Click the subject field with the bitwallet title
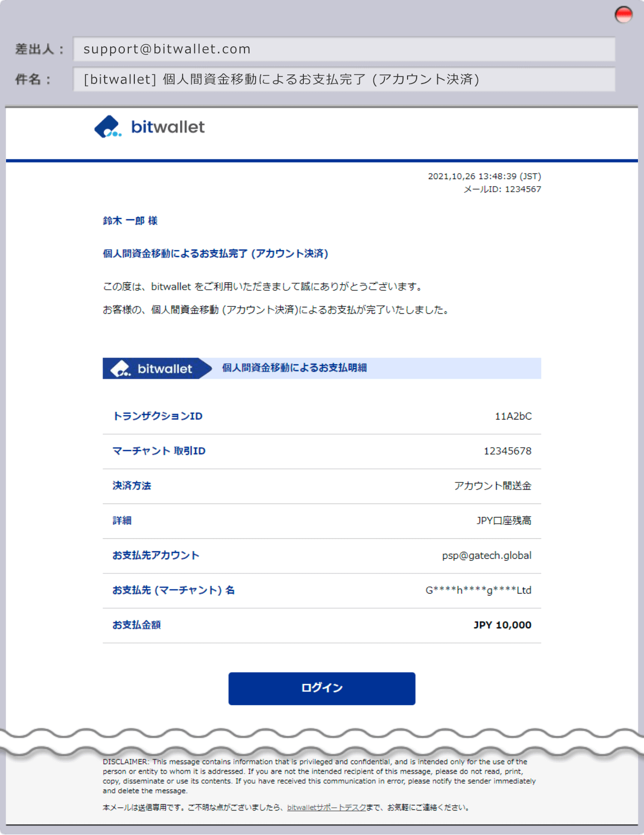Screen dimensions: 644x835 [x=344, y=79]
